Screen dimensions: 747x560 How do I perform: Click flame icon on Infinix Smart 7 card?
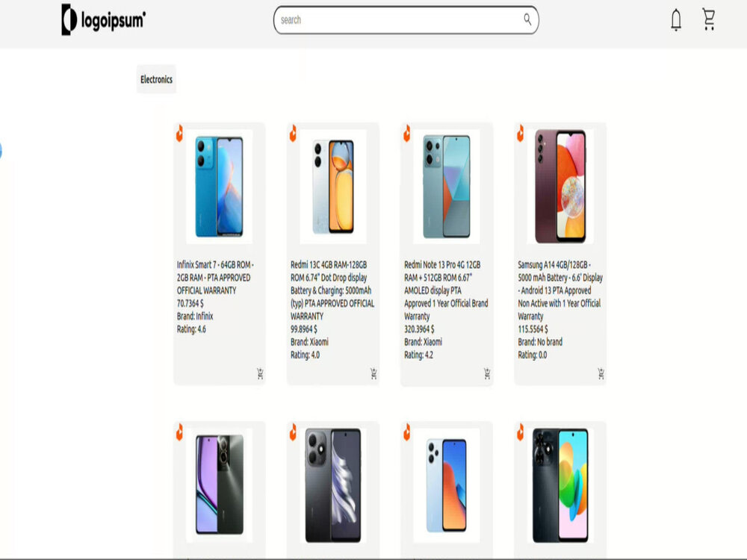(x=179, y=134)
